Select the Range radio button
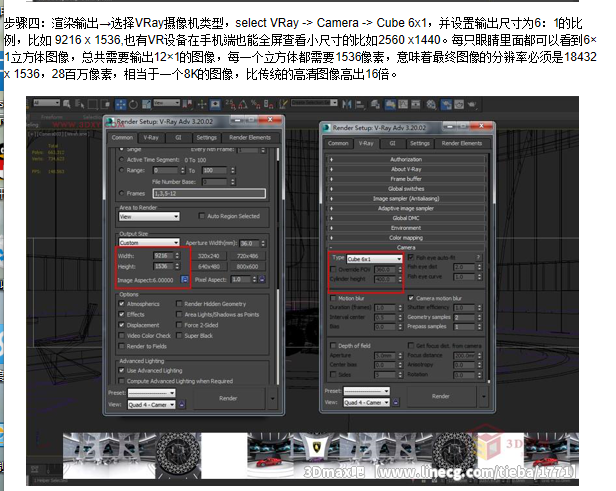The width and height of the screenshot is (616, 491). click(121, 170)
